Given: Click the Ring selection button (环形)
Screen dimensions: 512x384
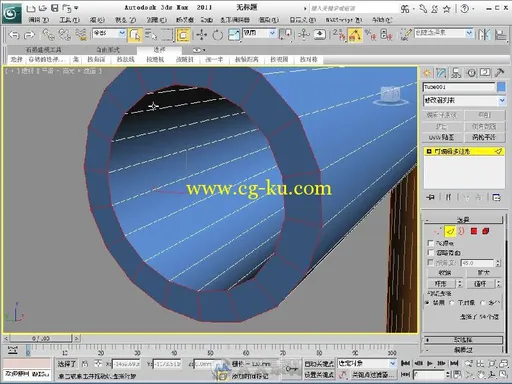Looking at the screenshot, I should tap(441, 284).
